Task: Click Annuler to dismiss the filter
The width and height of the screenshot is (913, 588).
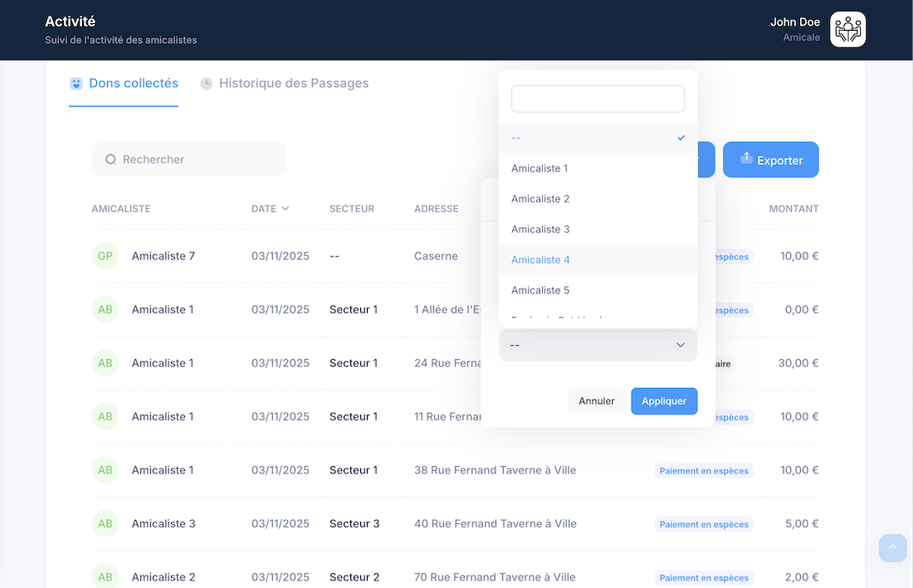Action: click(x=596, y=401)
